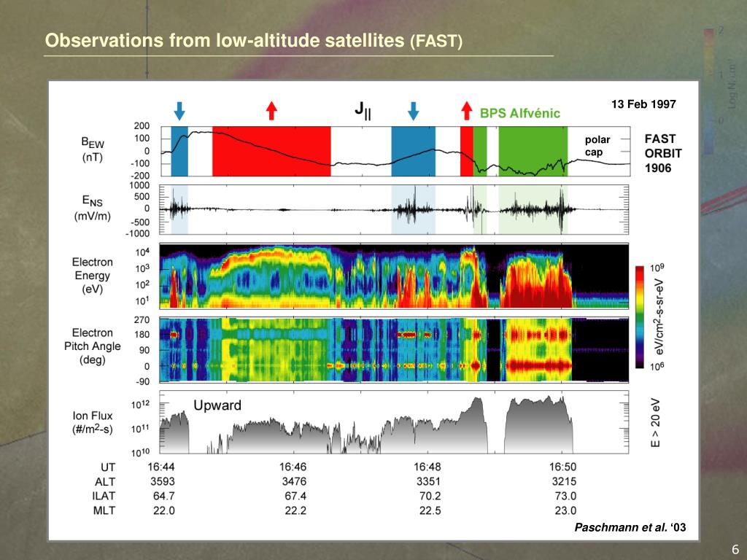Select the -90 pitch angle tick label

tap(142, 381)
